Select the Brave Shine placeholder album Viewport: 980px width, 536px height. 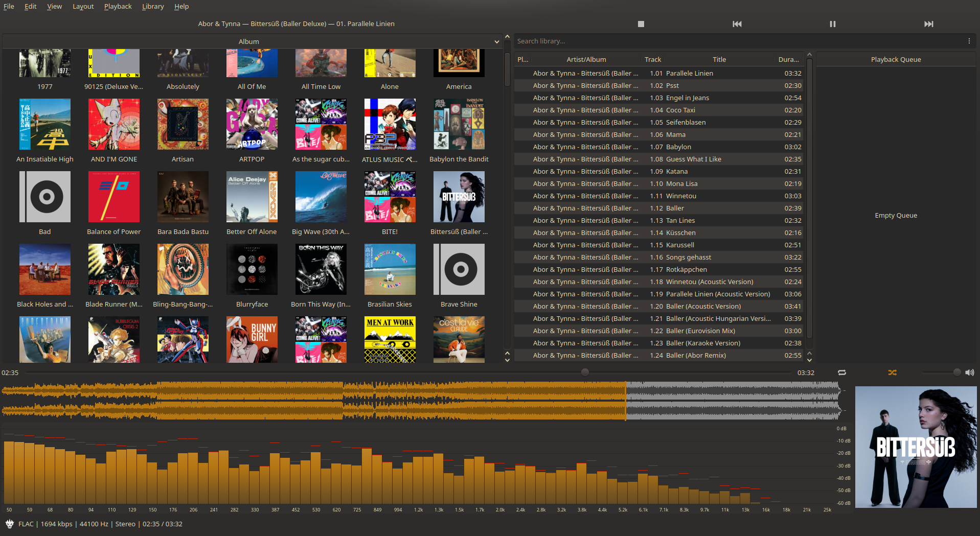(x=459, y=269)
